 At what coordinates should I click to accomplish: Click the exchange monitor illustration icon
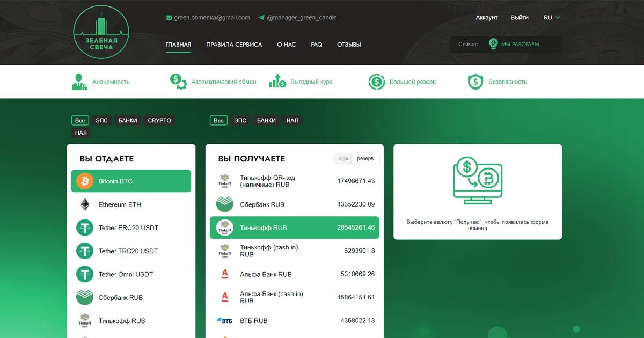coord(478,180)
